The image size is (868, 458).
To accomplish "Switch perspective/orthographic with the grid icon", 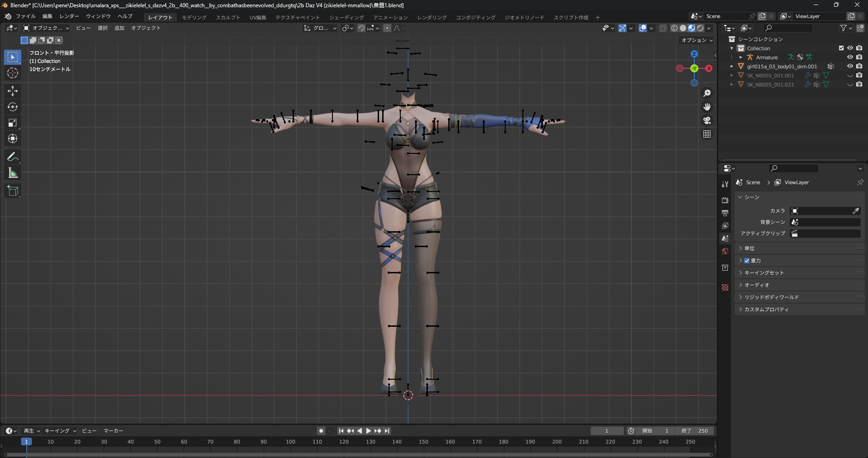I will (x=707, y=134).
